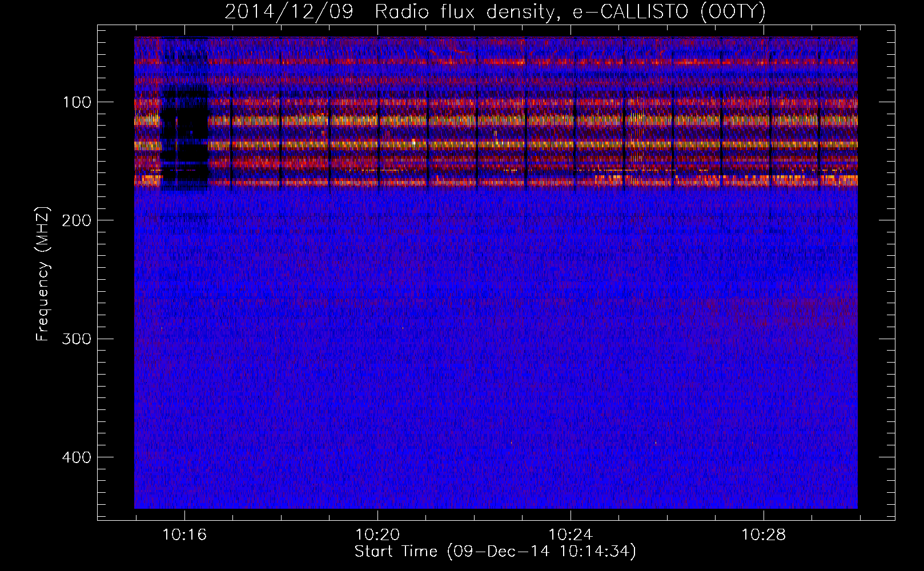
Task: Click the 10:28 time tick label
Action: [764, 535]
